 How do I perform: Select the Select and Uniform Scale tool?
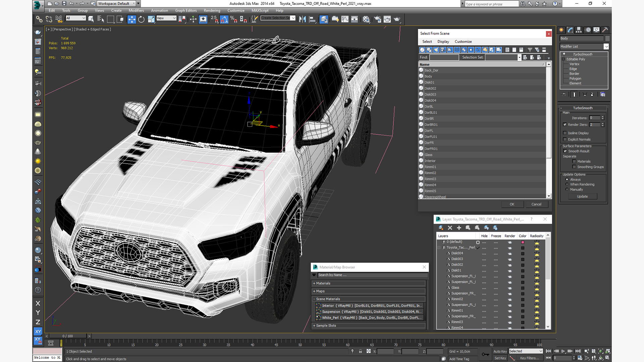pyautogui.click(x=151, y=19)
